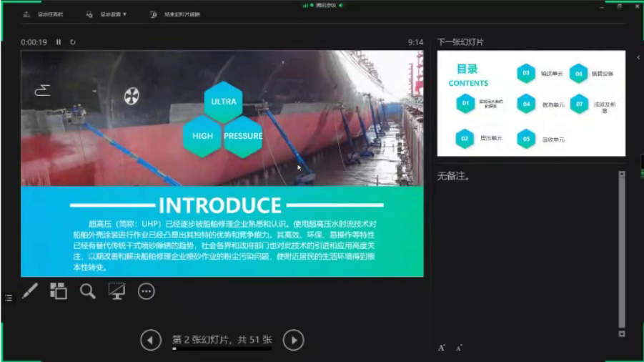
Task: Open the left edge list menu handle
Action: pyautogui.click(x=9, y=298)
